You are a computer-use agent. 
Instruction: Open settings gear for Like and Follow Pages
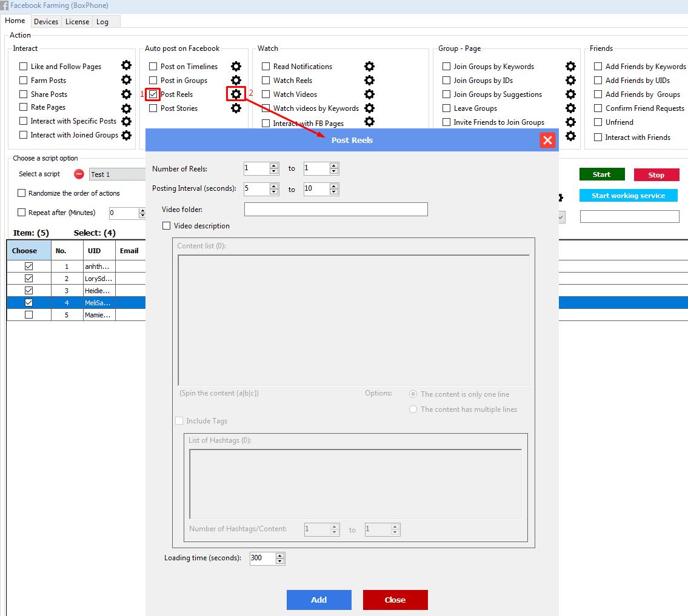click(x=126, y=66)
